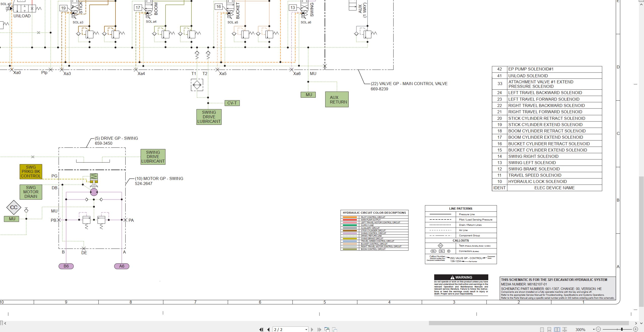Switch to single page view
644x332 pixels.
point(542,329)
